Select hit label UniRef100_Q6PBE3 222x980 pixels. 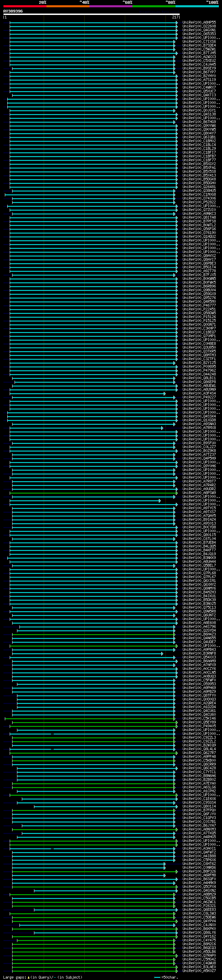pyautogui.click(x=199, y=263)
